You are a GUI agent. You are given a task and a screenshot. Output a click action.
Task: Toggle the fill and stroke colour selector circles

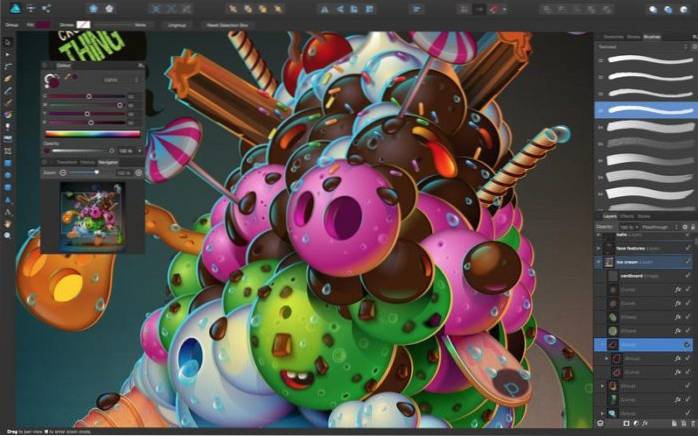[52, 81]
